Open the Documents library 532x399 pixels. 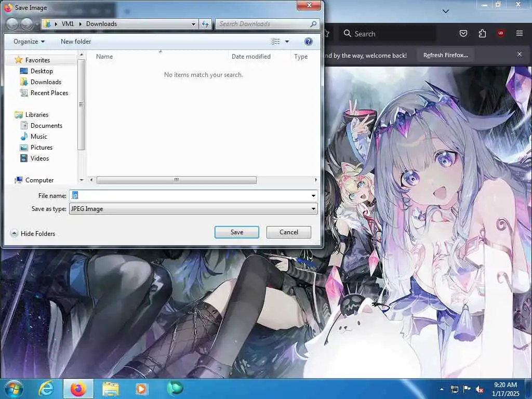click(x=46, y=126)
